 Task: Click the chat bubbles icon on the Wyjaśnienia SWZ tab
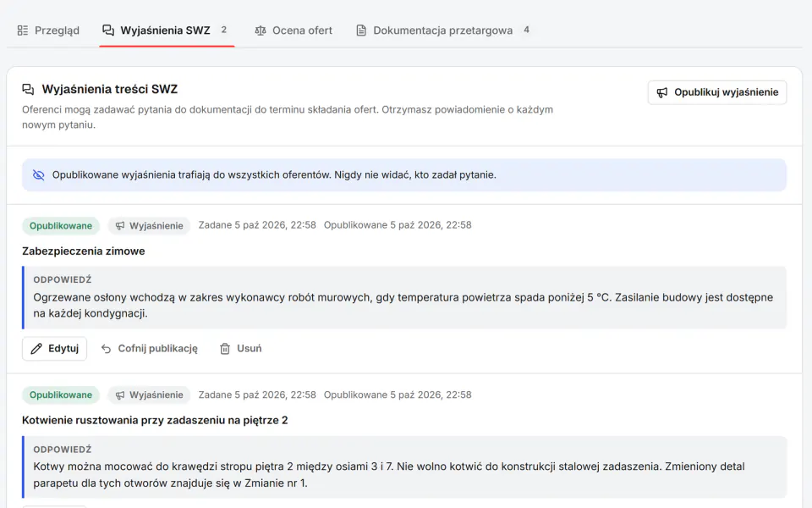(x=108, y=30)
